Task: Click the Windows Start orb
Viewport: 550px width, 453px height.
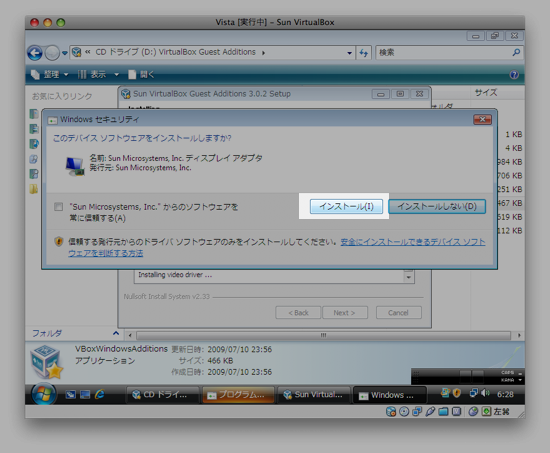Action: [x=43, y=393]
